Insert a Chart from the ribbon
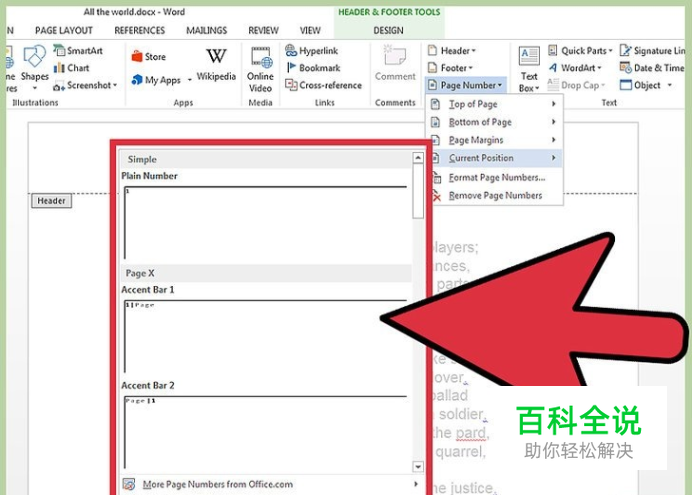 [x=71, y=68]
